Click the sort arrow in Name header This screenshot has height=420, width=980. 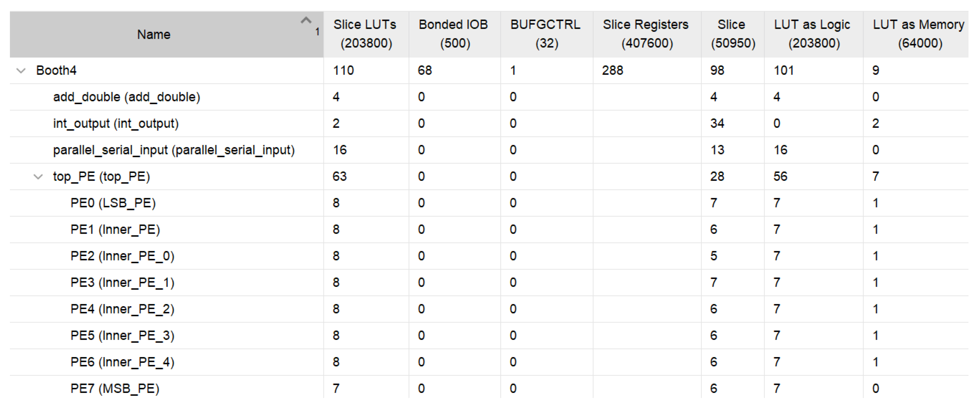coord(306,20)
